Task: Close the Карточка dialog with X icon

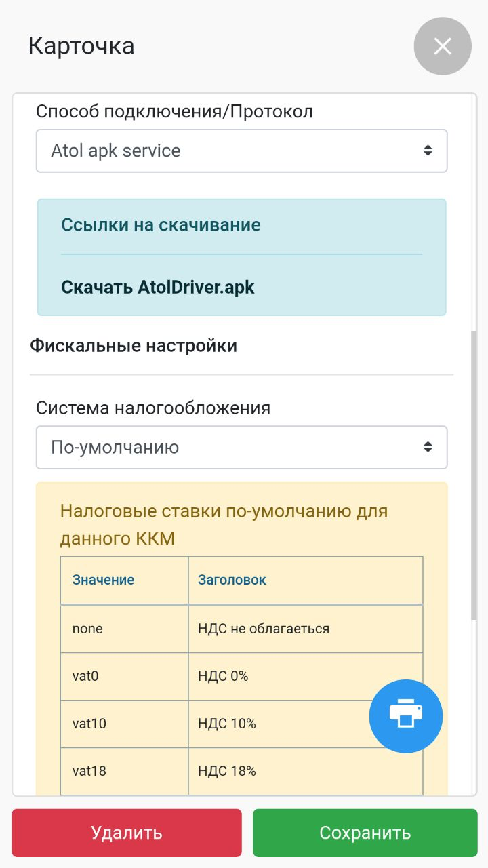Action: click(x=442, y=46)
